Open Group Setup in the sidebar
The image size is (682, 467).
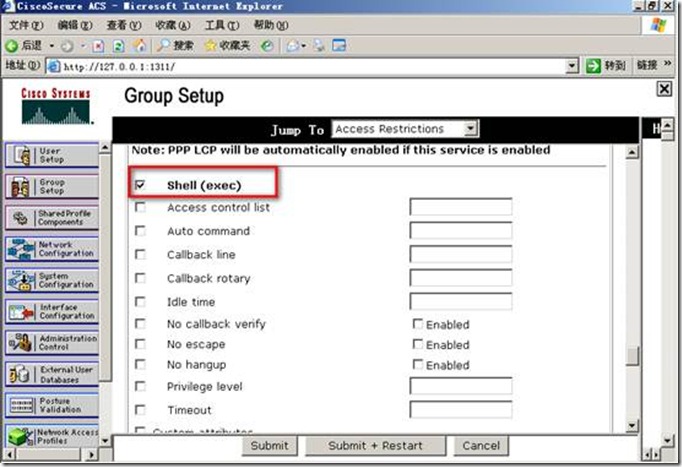52,187
